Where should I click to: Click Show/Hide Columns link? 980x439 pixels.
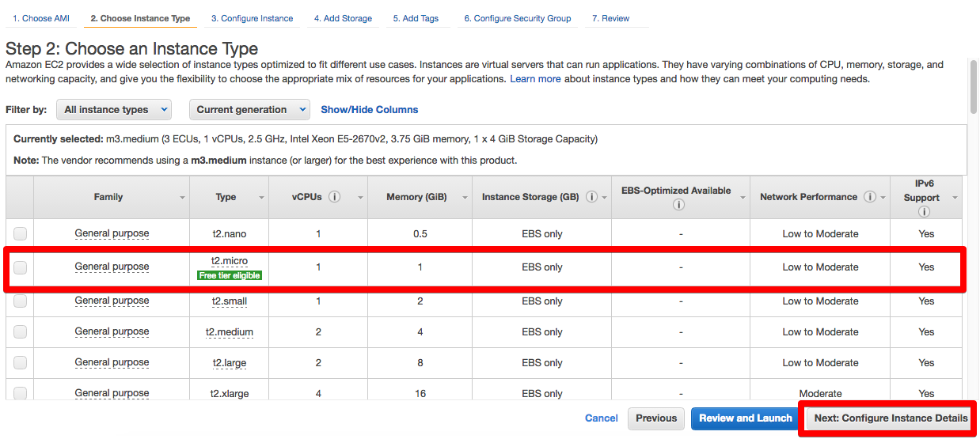370,110
